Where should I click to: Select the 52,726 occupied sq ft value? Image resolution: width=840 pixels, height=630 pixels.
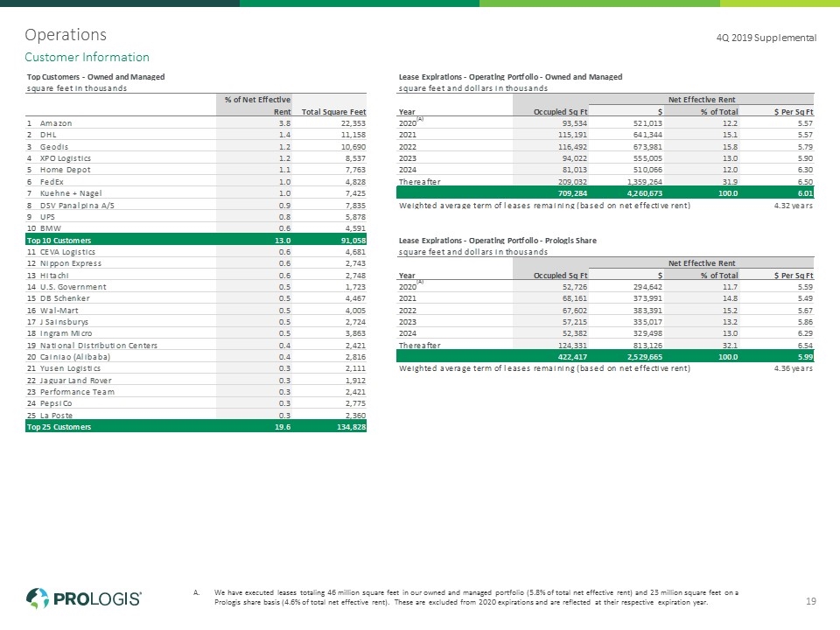[x=574, y=287]
